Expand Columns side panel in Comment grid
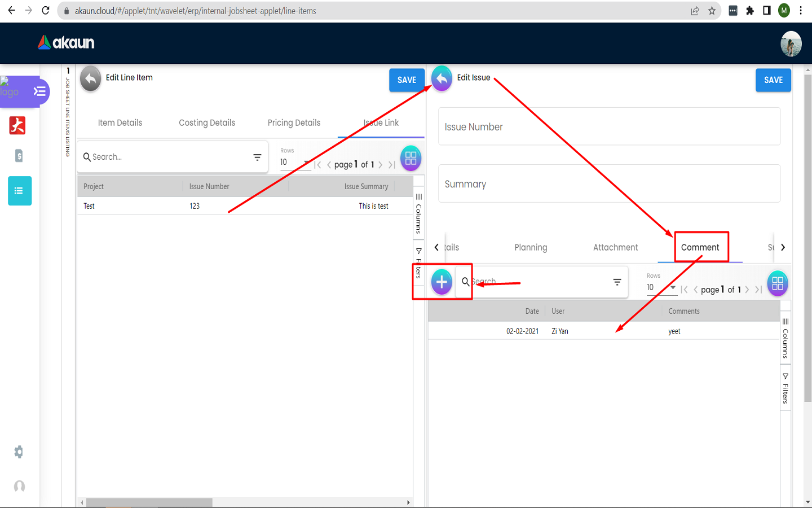This screenshot has height=508, width=812. 785,338
